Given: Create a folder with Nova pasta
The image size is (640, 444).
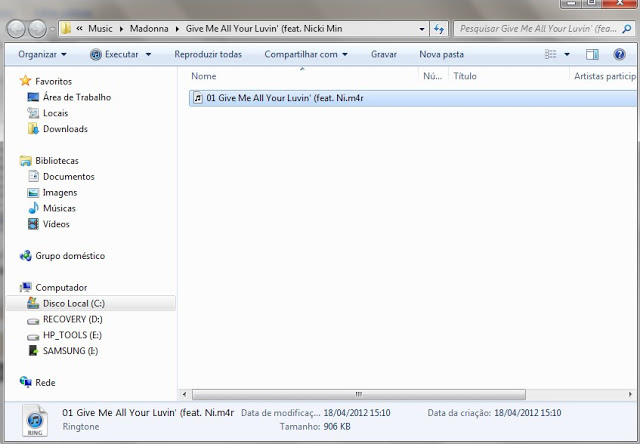Looking at the screenshot, I should tap(441, 54).
